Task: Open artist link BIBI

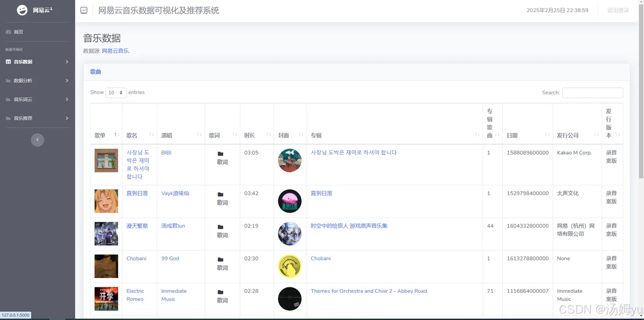Action: [x=166, y=152]
